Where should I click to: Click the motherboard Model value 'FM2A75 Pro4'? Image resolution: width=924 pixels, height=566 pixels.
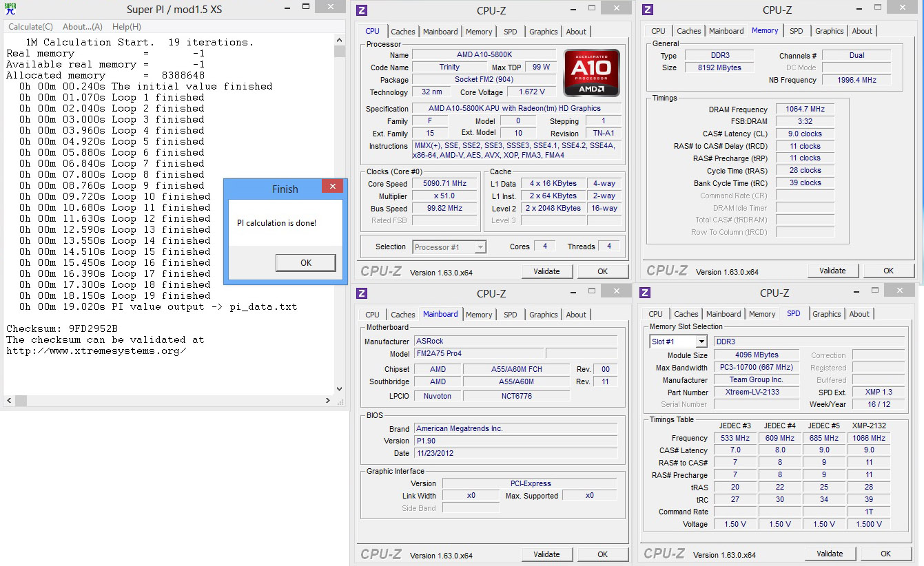pos(478,353)
